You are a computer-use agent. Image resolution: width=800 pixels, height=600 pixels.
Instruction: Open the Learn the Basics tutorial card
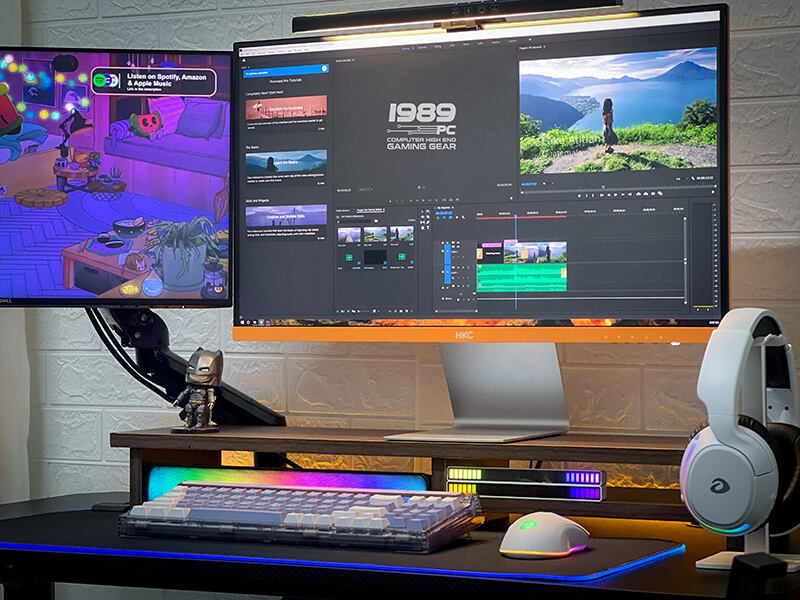click(x=286, y=162)
